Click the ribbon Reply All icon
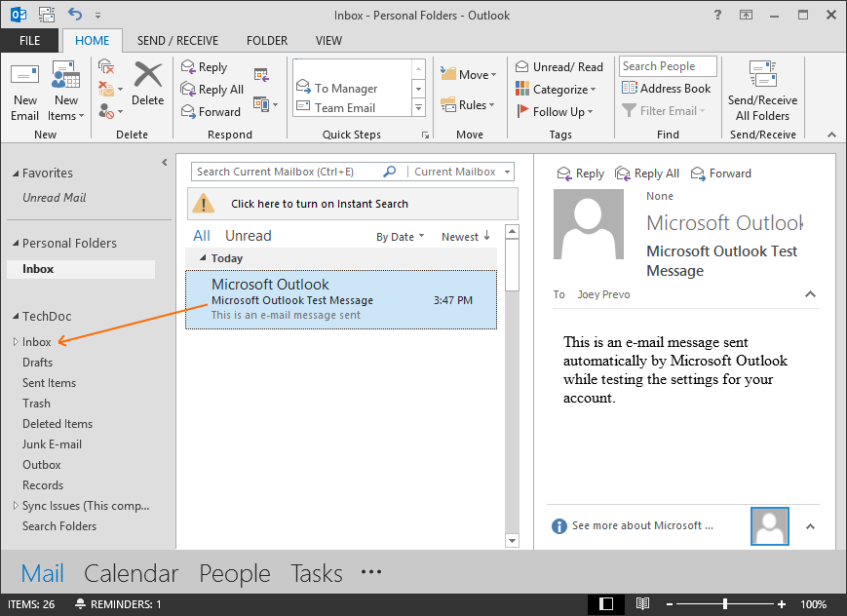This screenshot has width=847, height=616. [x=188, y=89]
